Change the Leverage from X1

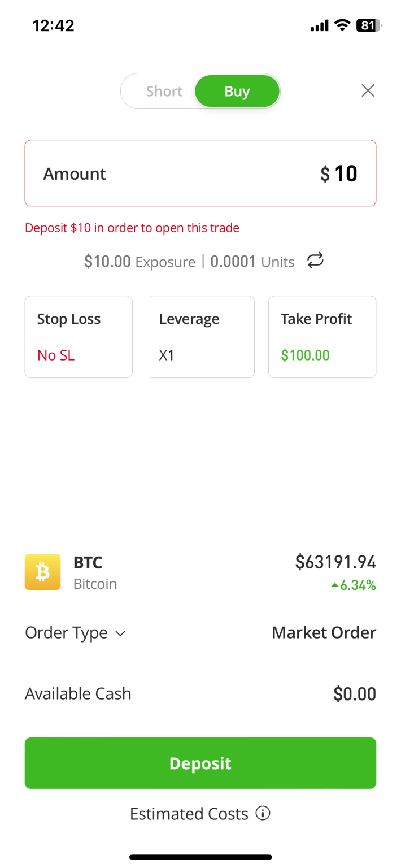coord(200,336)
